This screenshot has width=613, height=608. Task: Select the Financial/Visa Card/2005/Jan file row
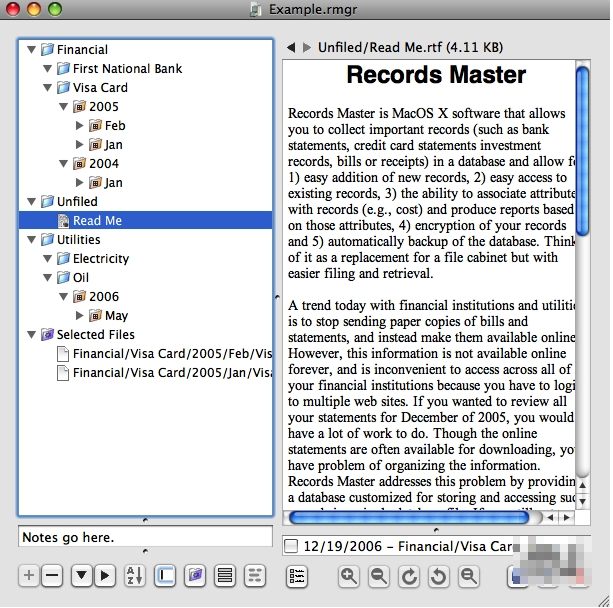tap(145, 373)
